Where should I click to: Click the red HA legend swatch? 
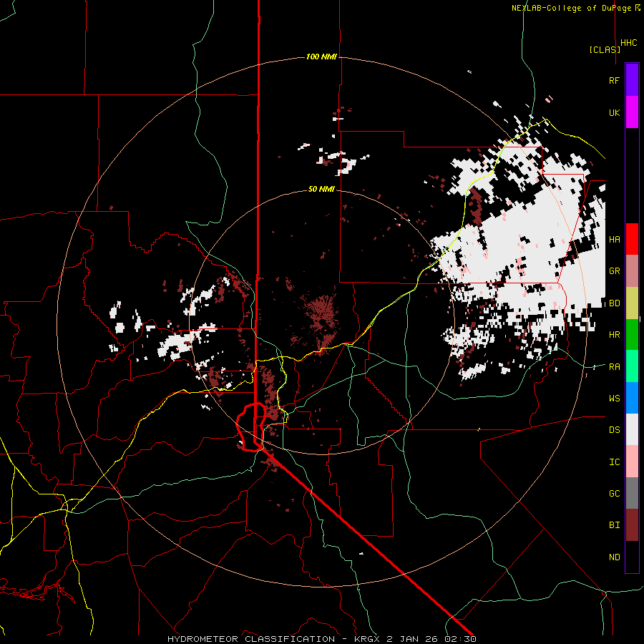(632, 239)
